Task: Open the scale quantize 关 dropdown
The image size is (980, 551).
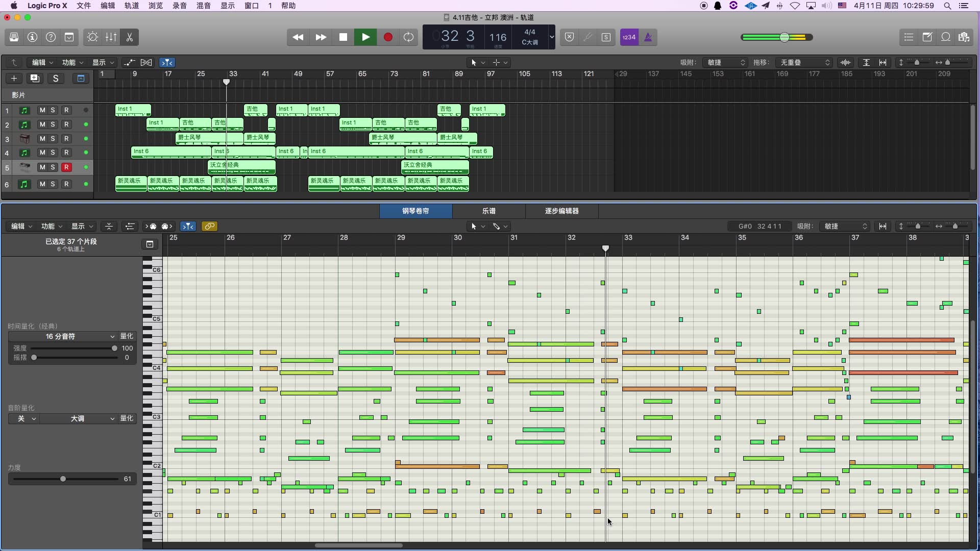Action: point(23,418)
